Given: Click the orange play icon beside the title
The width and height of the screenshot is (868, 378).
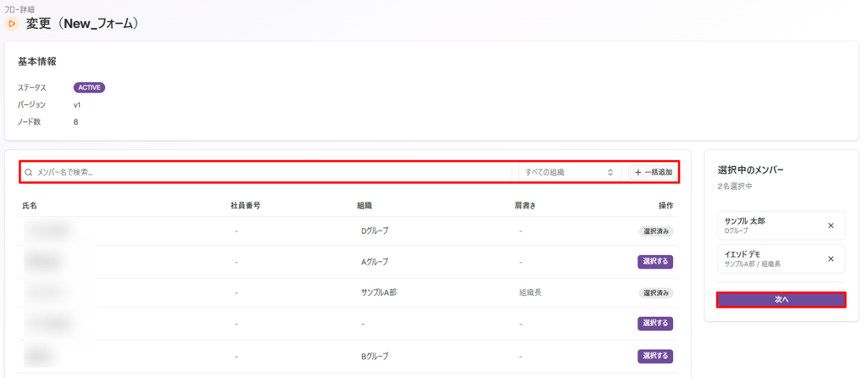Looking at the screenshot, I should tap(12, 24).
